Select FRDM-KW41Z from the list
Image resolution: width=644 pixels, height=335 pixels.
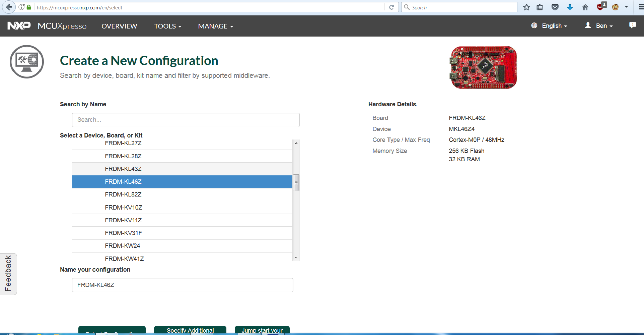[182, 257]
